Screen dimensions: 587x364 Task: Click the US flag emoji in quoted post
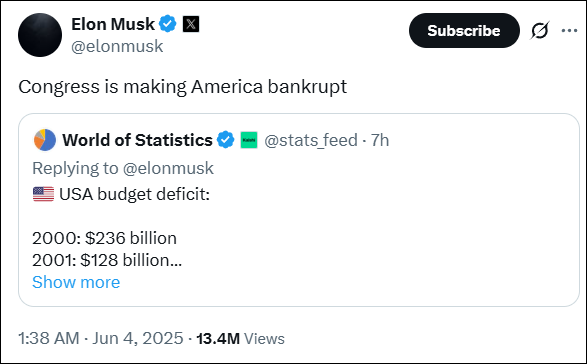tap(43, 194)
